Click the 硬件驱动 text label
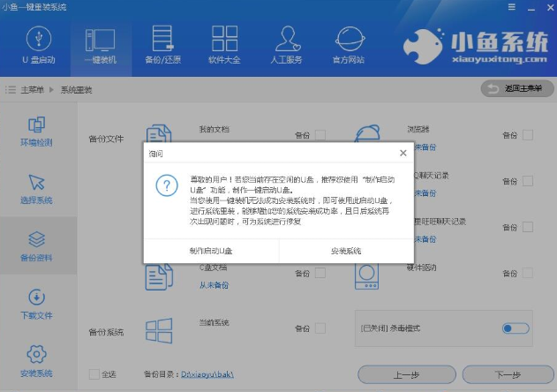The image size is (557, 392). (x=421, y=268)
